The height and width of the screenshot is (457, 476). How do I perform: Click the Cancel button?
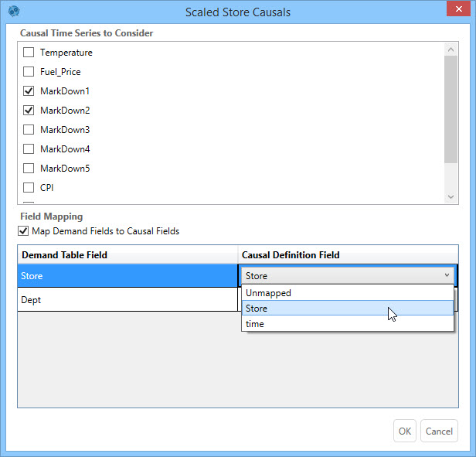[x=439, y=431]
